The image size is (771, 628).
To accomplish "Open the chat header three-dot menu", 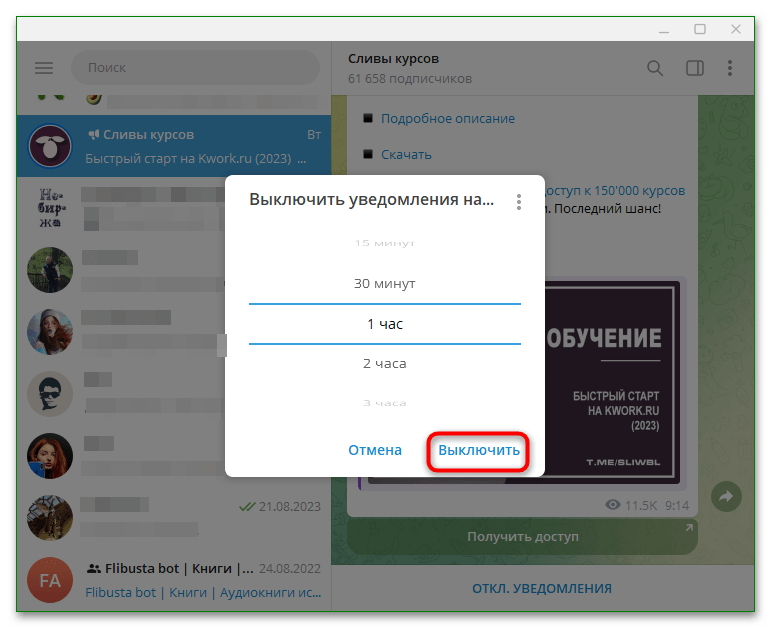I will (x=730, y=68).
